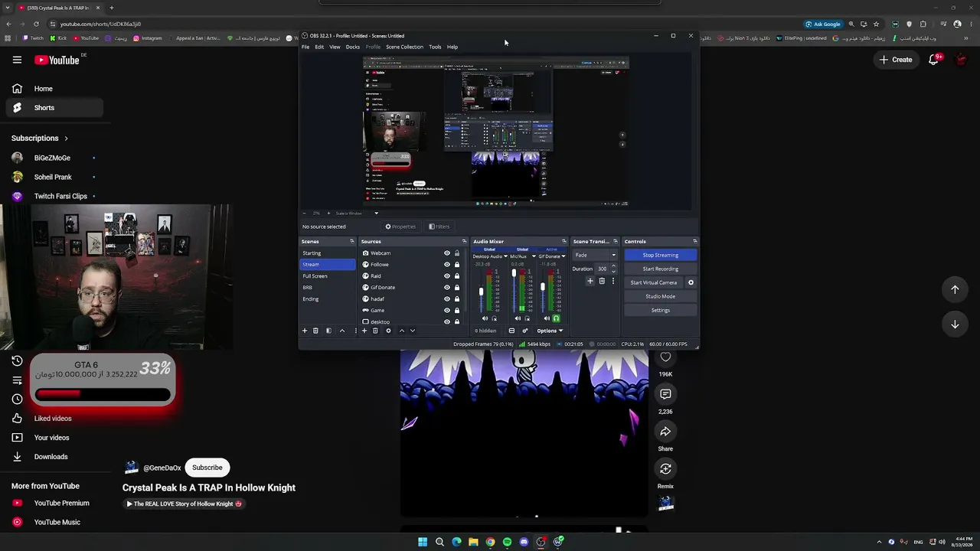Open OBS File menu
980x551 pixels.
[305, 47]
